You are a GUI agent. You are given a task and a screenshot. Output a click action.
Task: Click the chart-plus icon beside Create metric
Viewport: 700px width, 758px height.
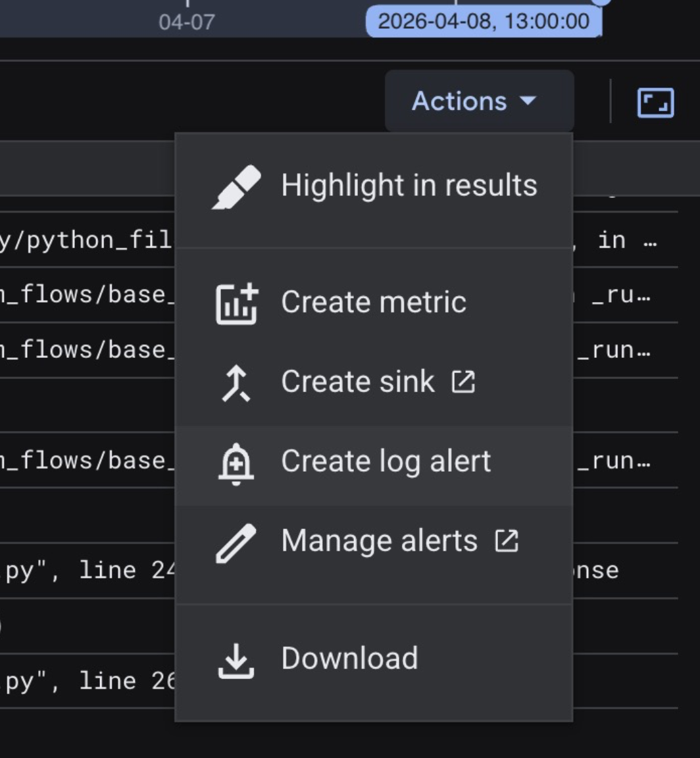click(237, 303)
